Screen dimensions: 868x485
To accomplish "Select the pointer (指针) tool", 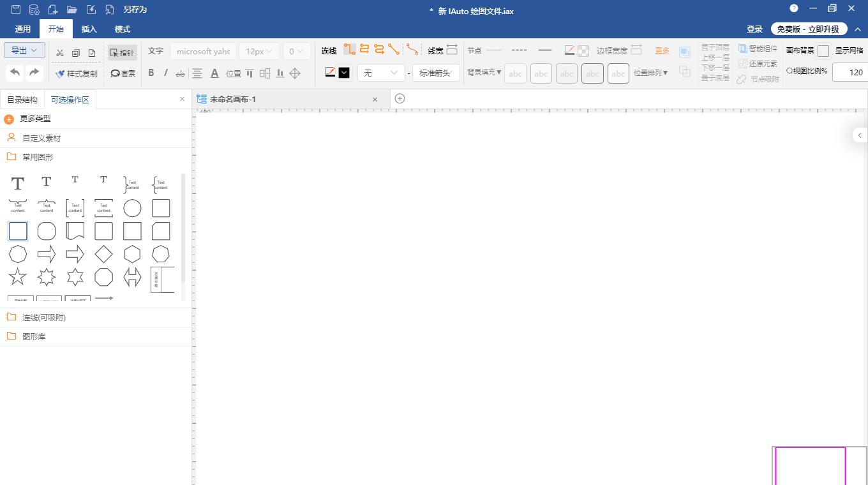I will 123,53.
